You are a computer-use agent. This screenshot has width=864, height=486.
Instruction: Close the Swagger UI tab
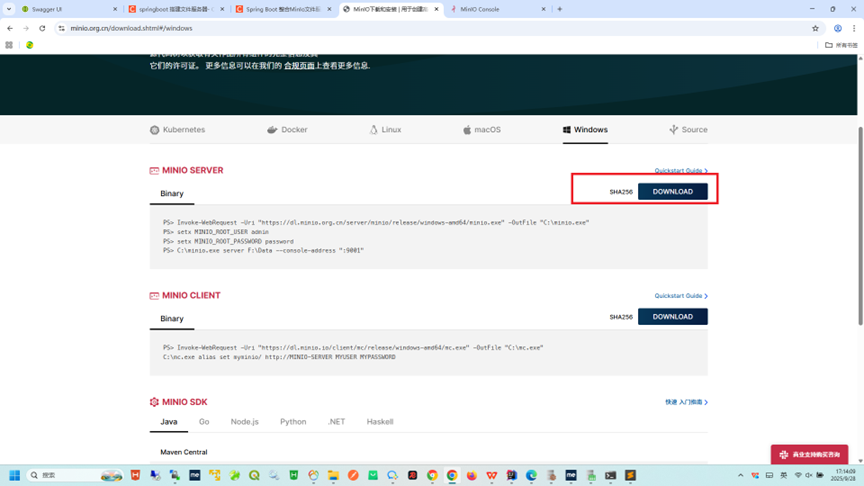coord(115,9)
